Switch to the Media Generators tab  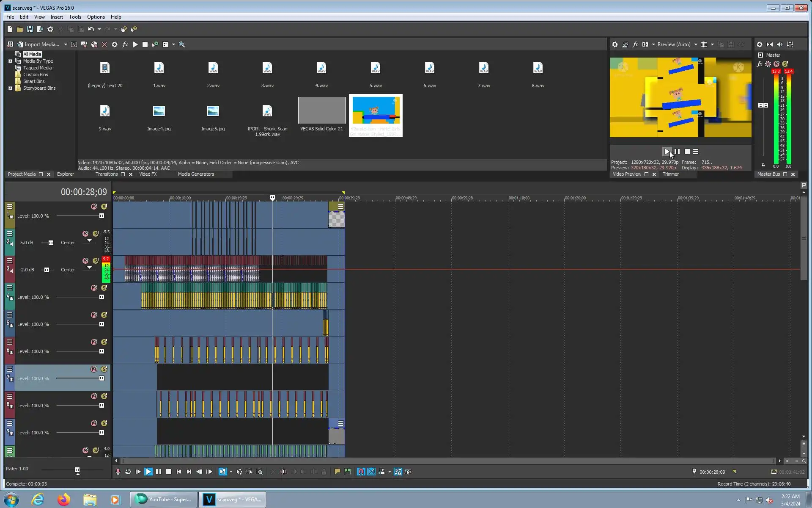[x=196, y=174]
